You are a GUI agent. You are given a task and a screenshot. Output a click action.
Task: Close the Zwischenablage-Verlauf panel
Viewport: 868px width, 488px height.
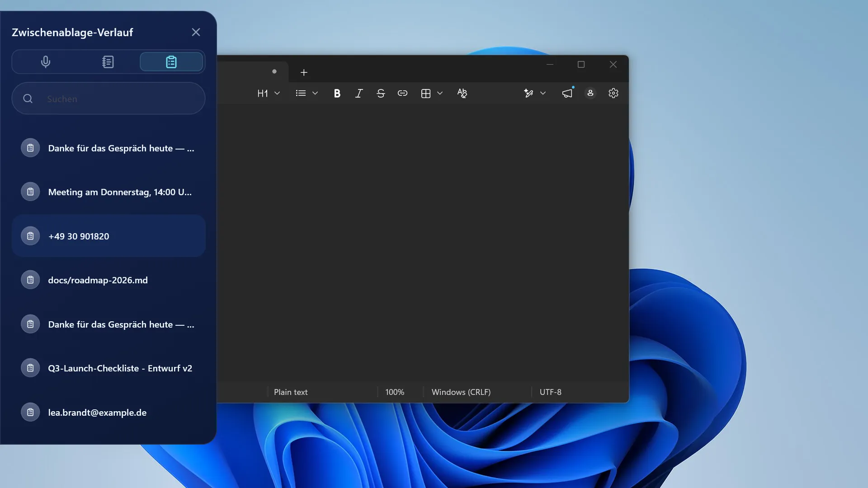[x=196, y=32]
